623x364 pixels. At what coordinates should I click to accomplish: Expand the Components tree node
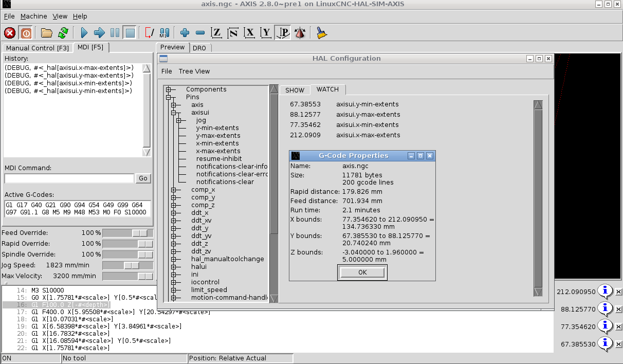pyautogui.click(x=168, y=89)
